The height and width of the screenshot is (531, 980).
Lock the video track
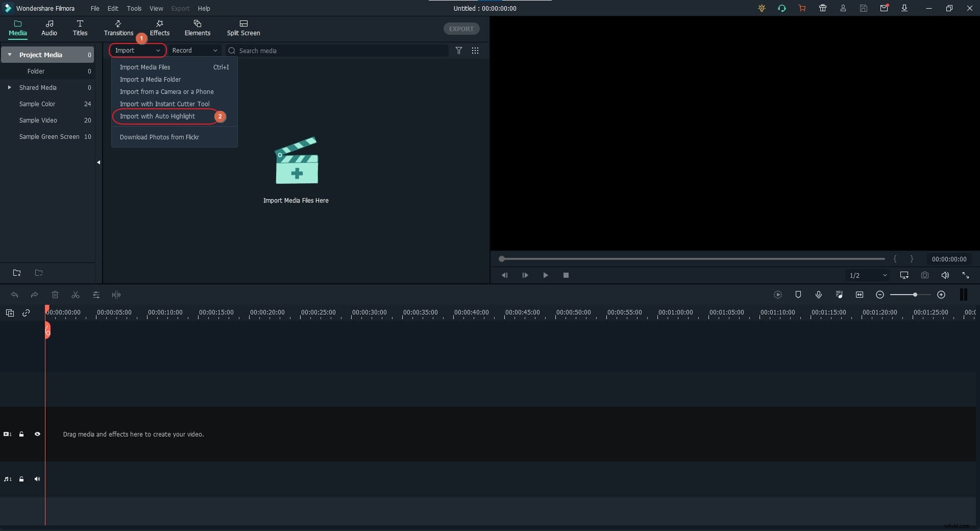coord(21,435)
